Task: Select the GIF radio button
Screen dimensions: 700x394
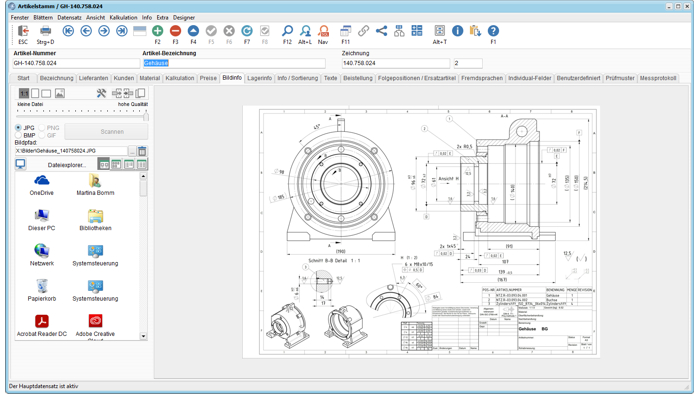Action: 42,135
